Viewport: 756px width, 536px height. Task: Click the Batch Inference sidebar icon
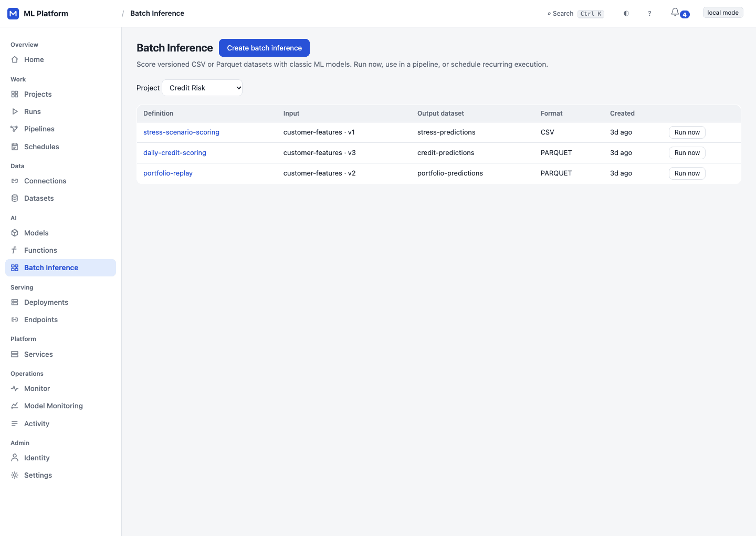[x=15, y=267]
